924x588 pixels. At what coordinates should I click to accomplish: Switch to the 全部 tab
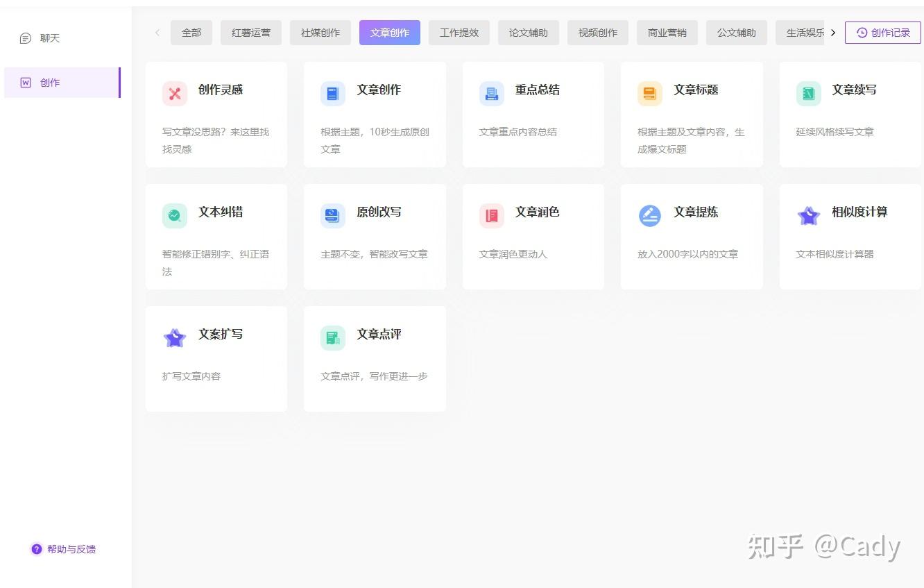191,33
